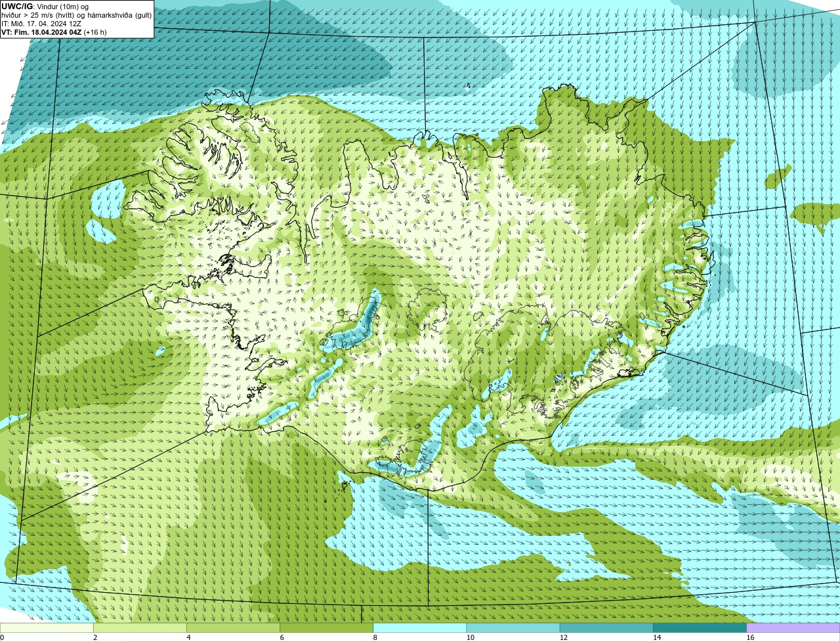The width and height of the screenshot is (840, 642).
Task: Click the '14' label on the colour scale
Action: pyautogui.click(x=657, y=637)
